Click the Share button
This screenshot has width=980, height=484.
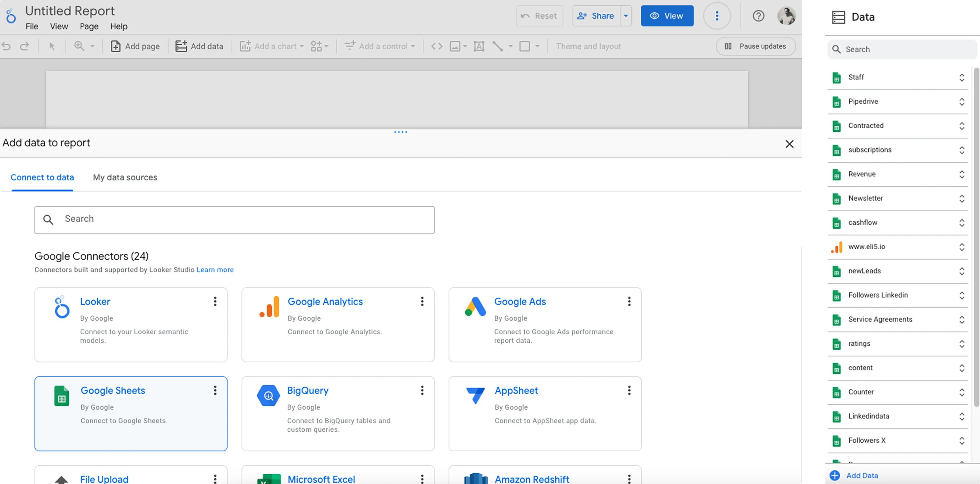(596, 16)
